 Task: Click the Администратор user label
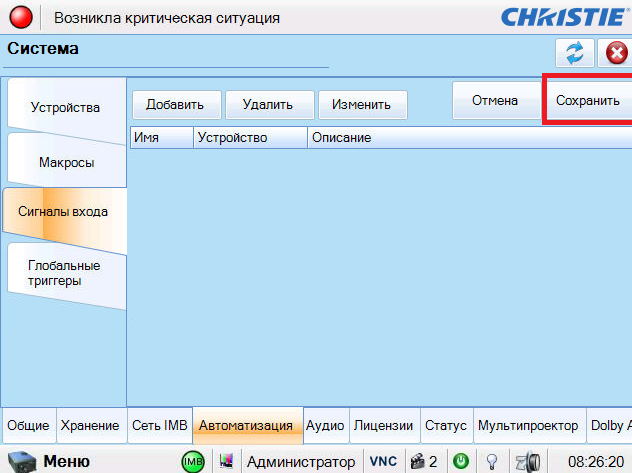[301, 462]
